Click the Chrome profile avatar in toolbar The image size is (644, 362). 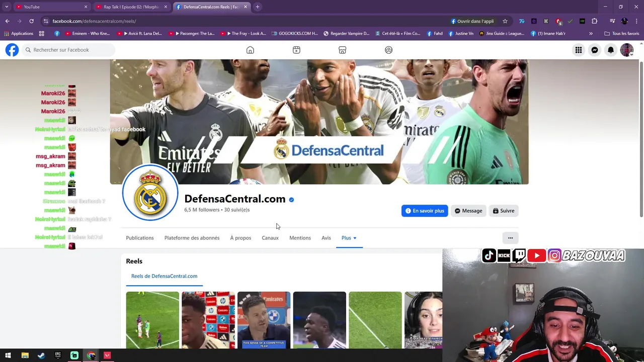[x=624, y=21]
